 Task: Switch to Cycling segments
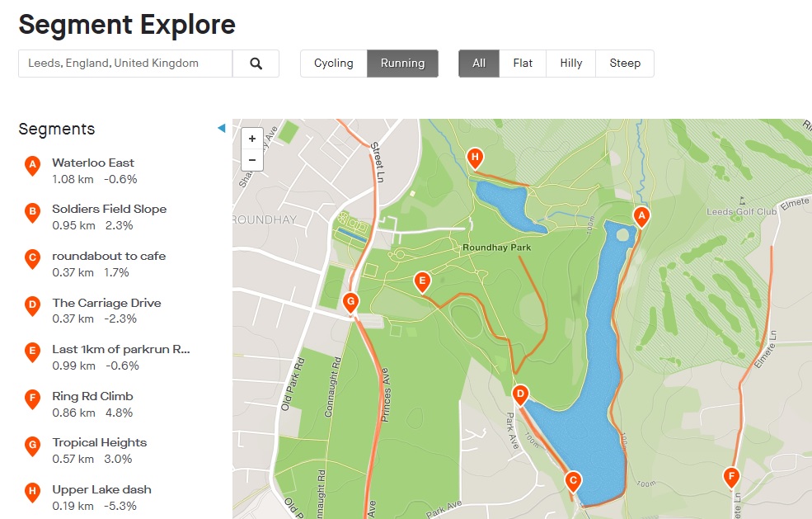tap(333, 64)
